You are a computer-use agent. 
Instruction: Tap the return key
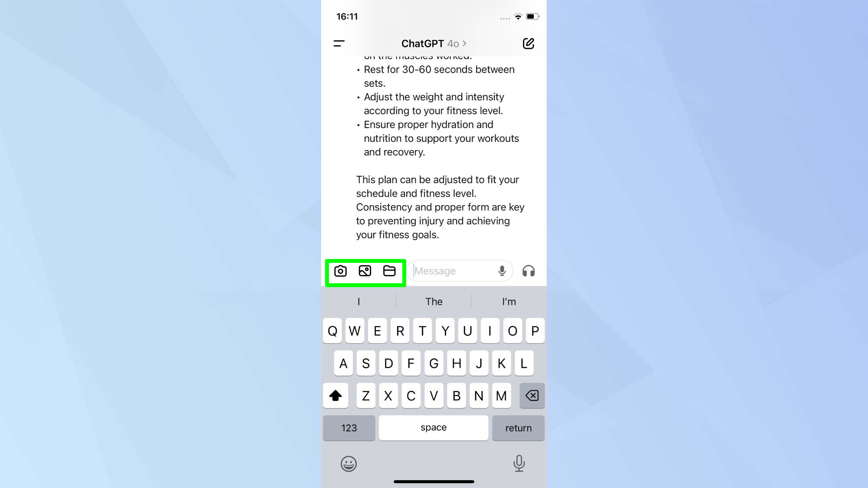518,427
